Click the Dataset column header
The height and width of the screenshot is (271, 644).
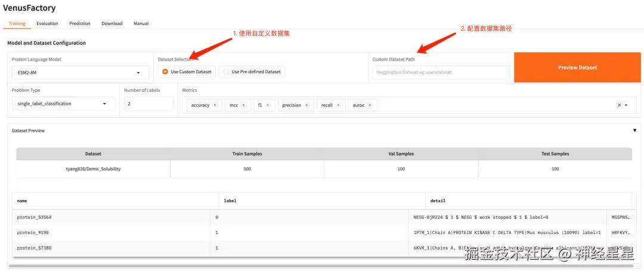93,154
